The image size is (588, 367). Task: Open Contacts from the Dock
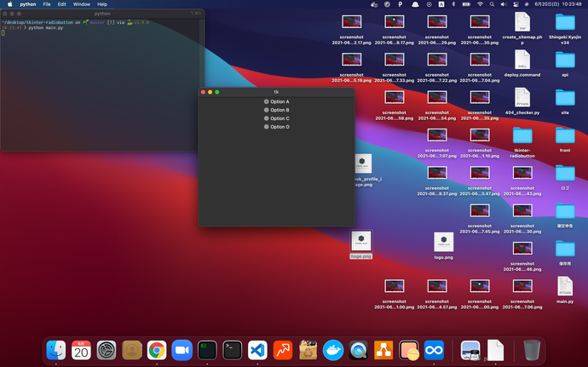[x=131, y=350]
